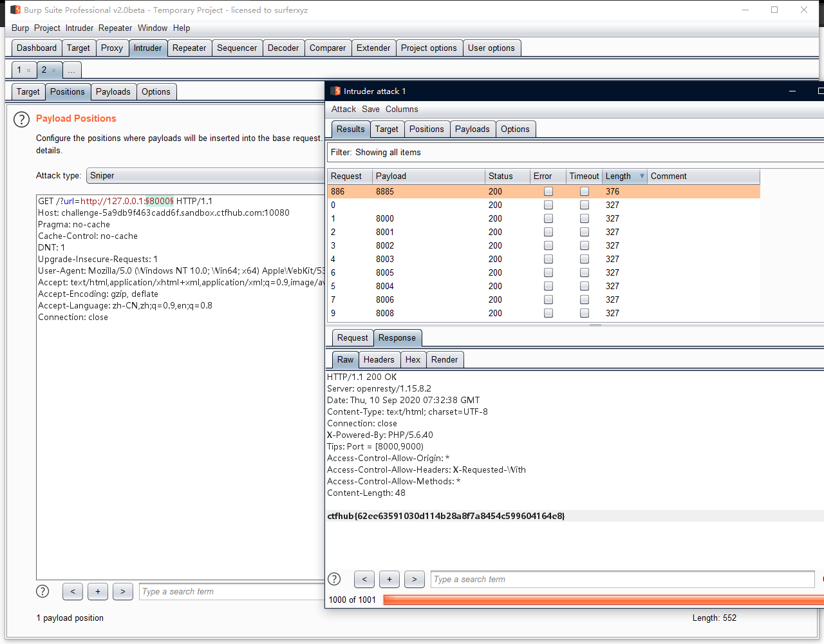Switch response view to Render tab
Screen dimensions: 824x644
pyautogui.click(x=445, y=360)
